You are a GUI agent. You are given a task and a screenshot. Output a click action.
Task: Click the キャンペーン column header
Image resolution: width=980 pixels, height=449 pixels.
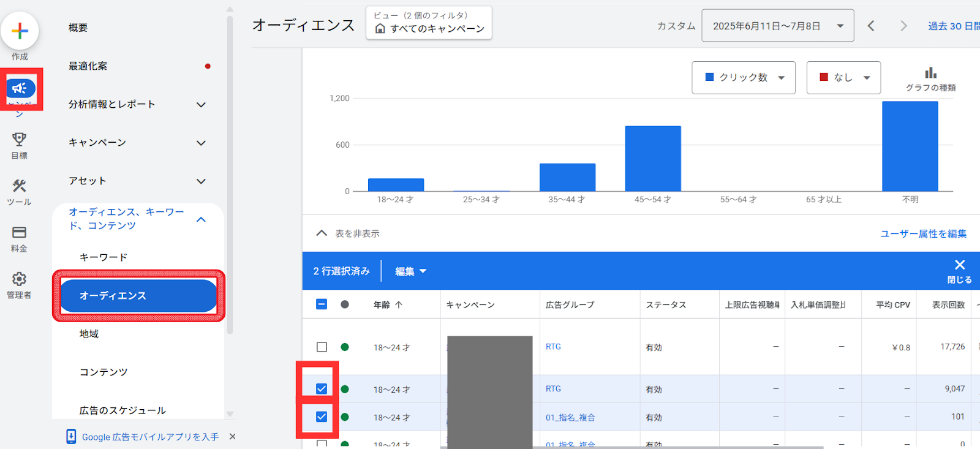point(470,304)
